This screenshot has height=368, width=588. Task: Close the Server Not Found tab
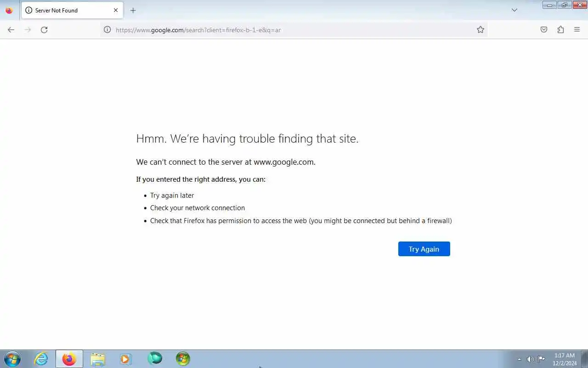pyautogui.click(x=116, y=10)
